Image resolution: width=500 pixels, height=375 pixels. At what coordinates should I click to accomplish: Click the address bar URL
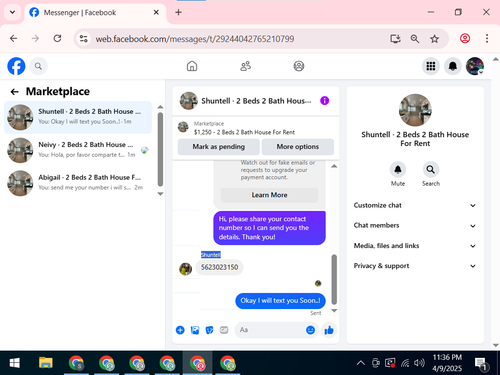point(195,39)
